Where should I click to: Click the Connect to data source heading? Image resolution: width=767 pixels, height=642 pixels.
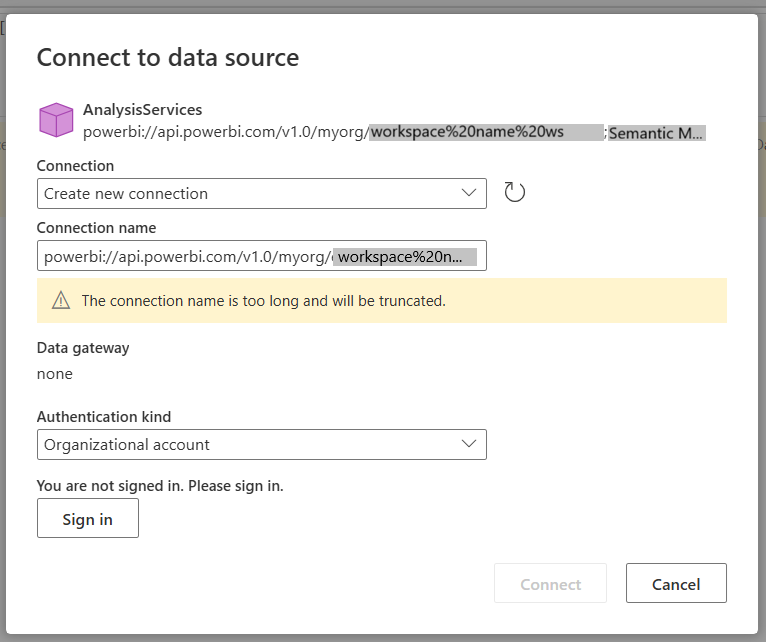click(x=168, y=57)
